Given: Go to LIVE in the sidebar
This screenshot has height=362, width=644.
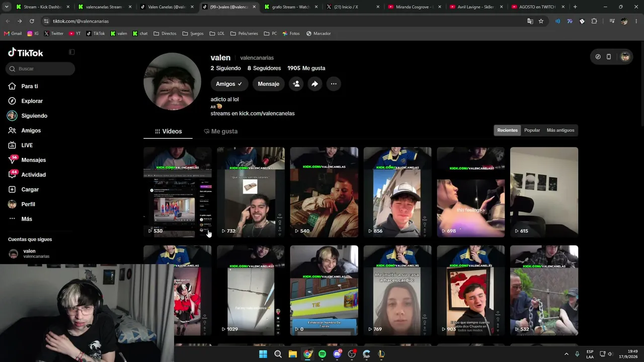Looking at the screenshot, I should coord(27,145).
